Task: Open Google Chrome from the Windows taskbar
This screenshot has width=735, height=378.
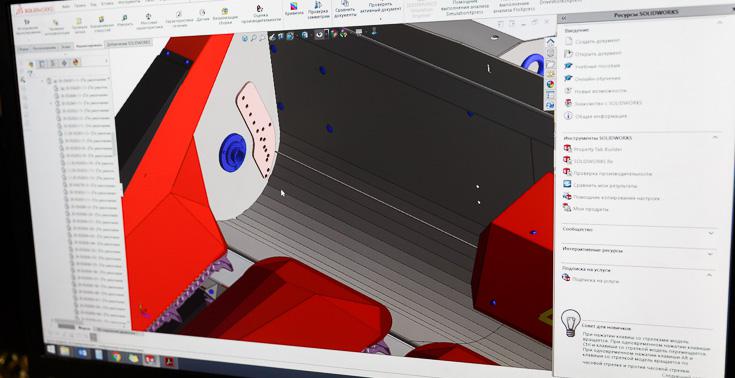Action: (x=116, y=356)
